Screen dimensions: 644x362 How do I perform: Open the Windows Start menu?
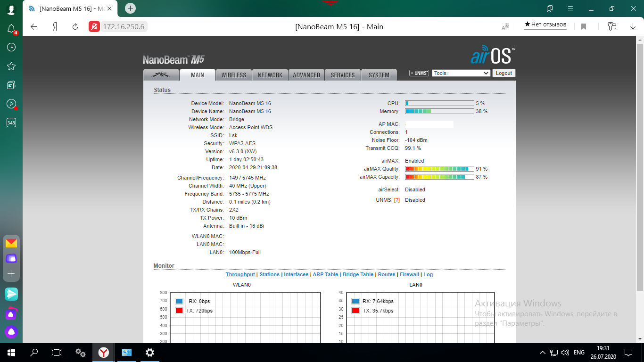pos(11,353)
